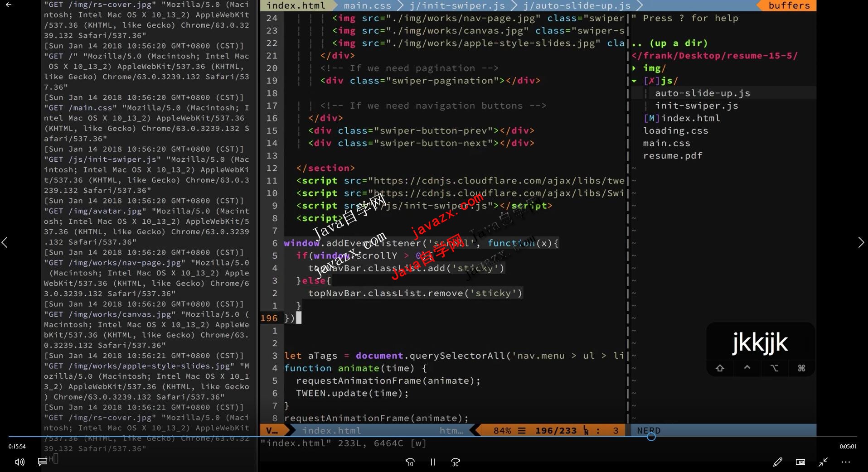This screenshot has width=868, height=472.
Task: Go to the next video with the right chevron
Action: [861, 242]
